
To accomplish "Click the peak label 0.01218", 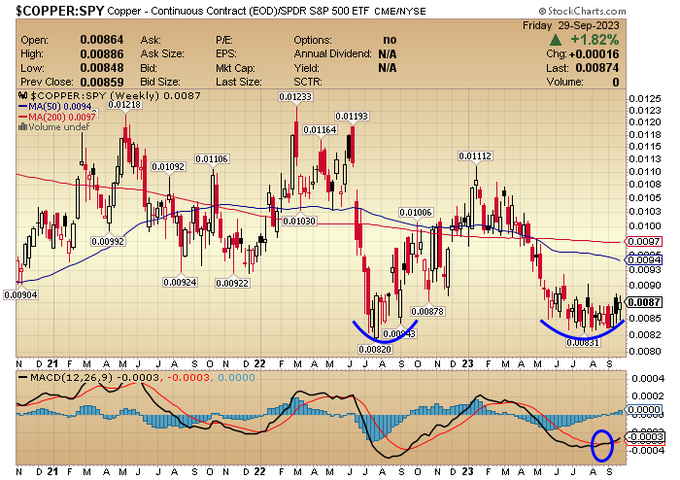I will (125, 104).
